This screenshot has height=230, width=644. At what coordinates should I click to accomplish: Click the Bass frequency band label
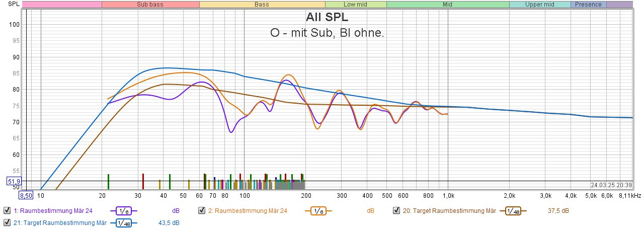[x=262, y=5]
